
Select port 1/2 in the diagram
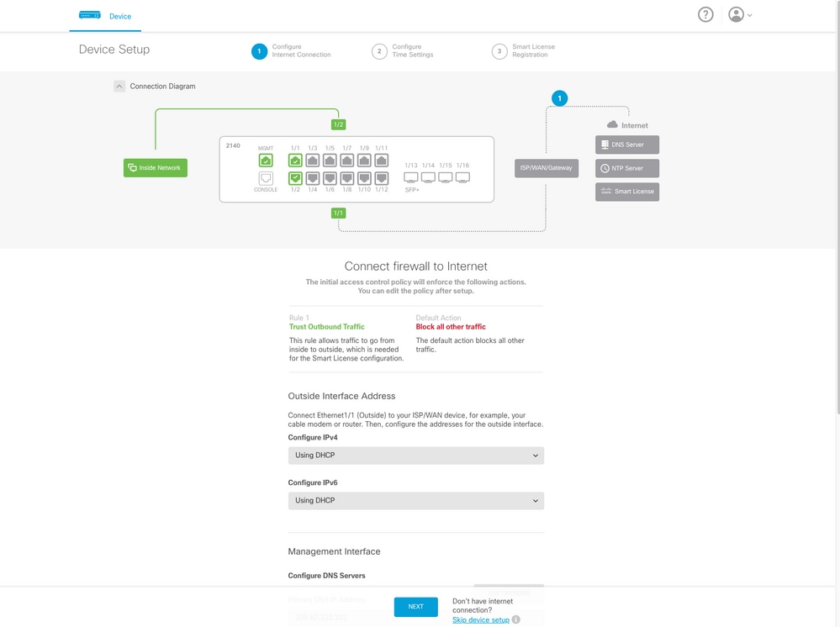point(295,178)
